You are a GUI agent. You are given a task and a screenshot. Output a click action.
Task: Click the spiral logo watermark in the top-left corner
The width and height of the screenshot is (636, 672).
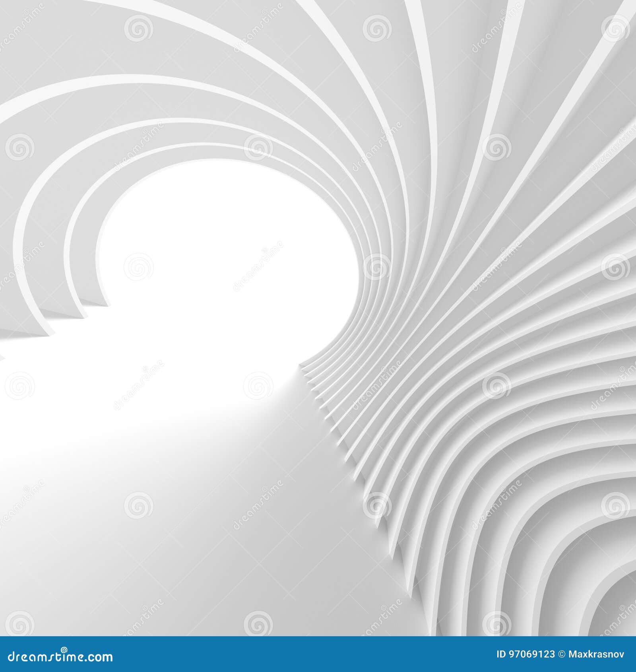[137, 28]
